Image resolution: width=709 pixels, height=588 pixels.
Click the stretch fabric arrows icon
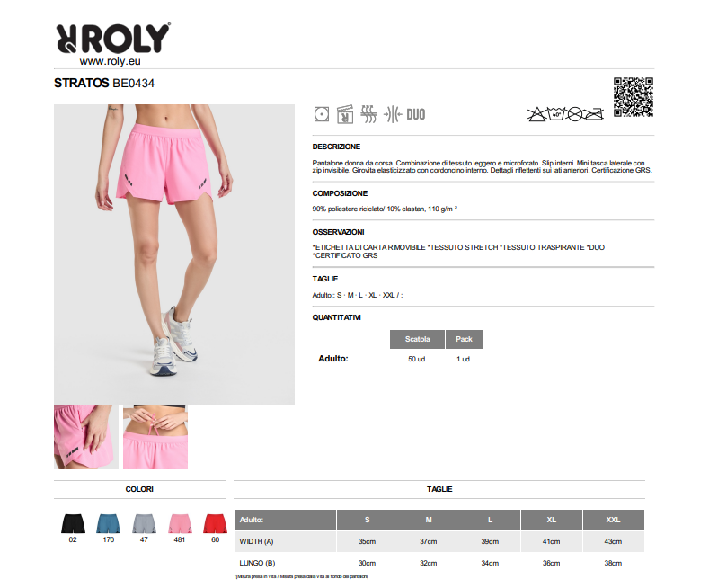(393, 114)
